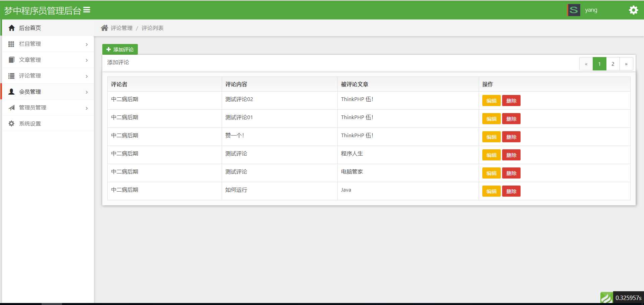The image size is (644, 305).
Task: Expand the 评论管理 chevron
Action: click(x=87, y=76)
